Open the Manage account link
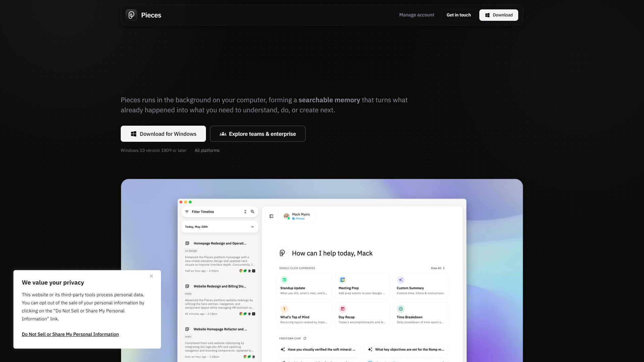Screen dimensions: 644x362 click(417, 15)
